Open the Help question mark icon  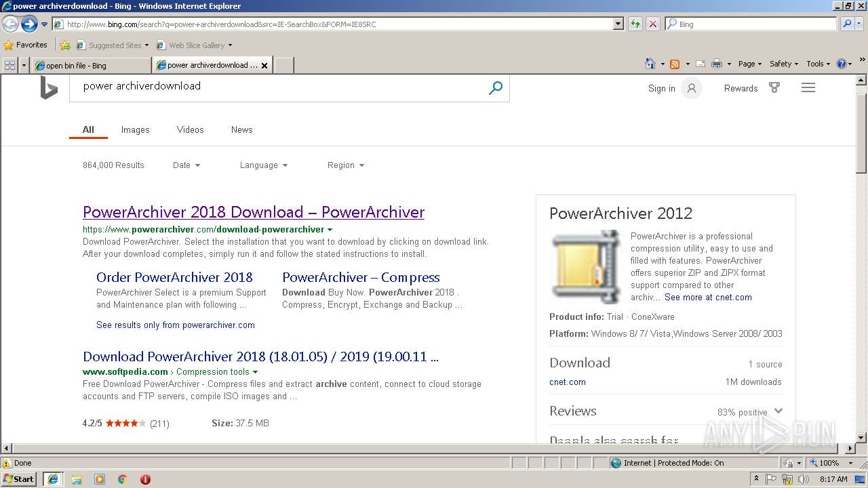point(842,64)
